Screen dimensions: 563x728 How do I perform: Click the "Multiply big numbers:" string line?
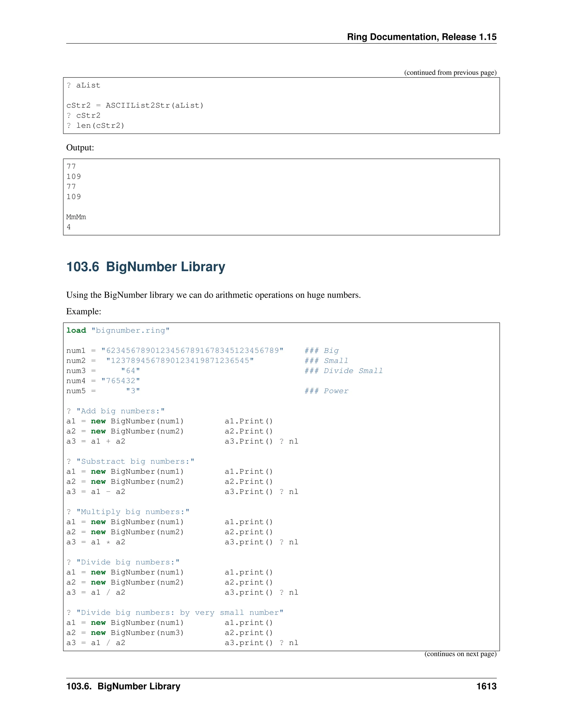(128, 512)
